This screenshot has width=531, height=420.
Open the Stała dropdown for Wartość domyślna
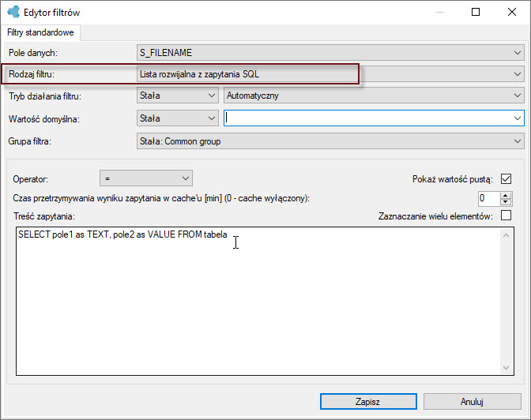click(x=178, y=118)
